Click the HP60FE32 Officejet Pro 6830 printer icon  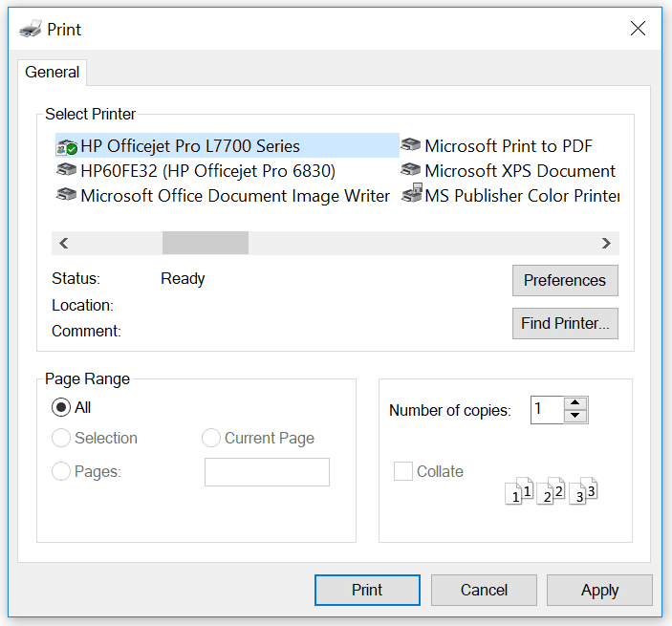67,170
